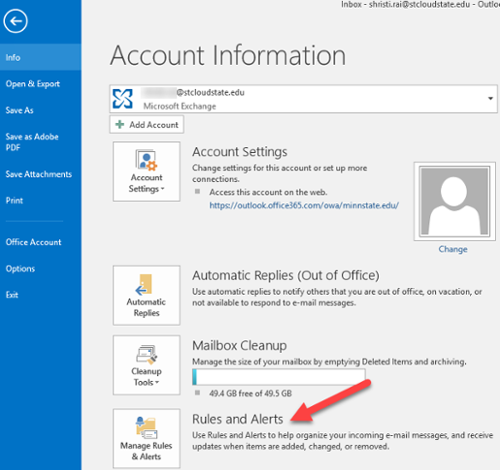This screenshot has height=470, width=500.
Task: Click the Add Account button
Action: (x=147, y=125)
